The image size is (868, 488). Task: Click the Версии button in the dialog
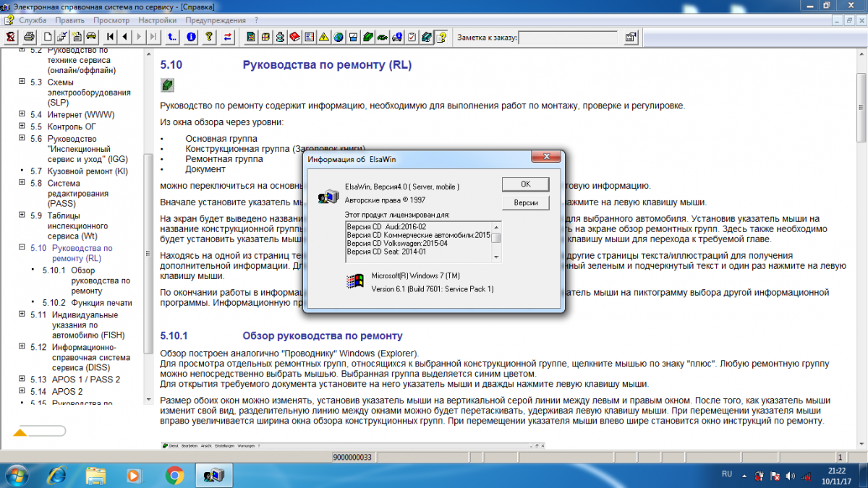click(526, 202)
